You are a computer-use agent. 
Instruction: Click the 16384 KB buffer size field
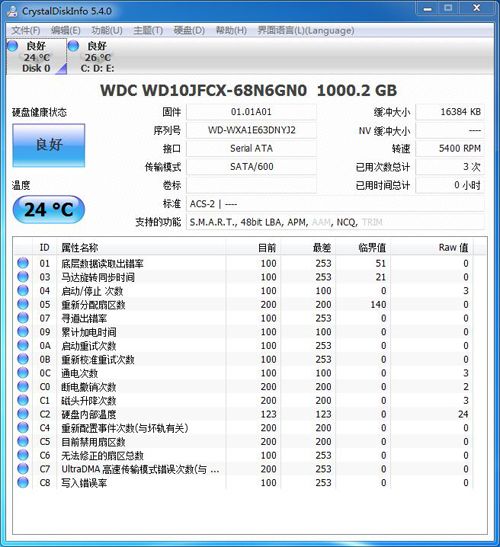pyautogui.click(x=450, y=112)
